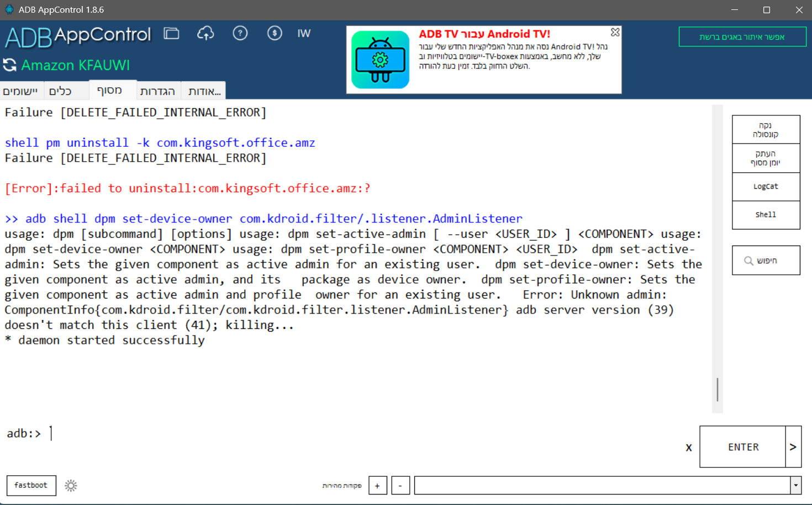
Task: Click the app icon in title bar
Action: [x=9, y=9]
